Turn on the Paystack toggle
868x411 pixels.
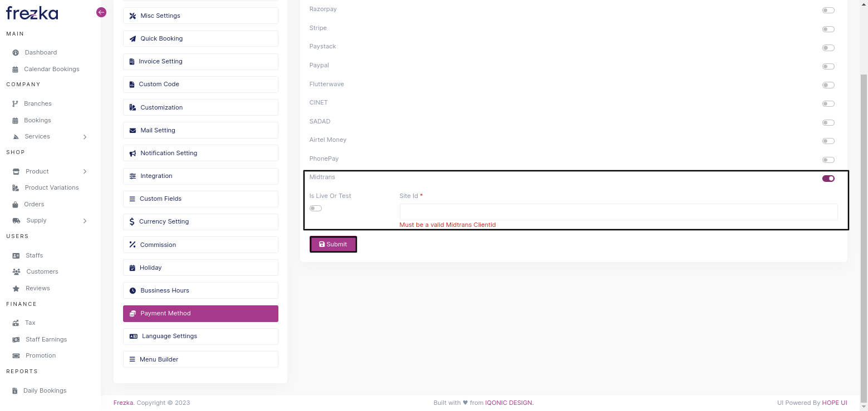828,48
